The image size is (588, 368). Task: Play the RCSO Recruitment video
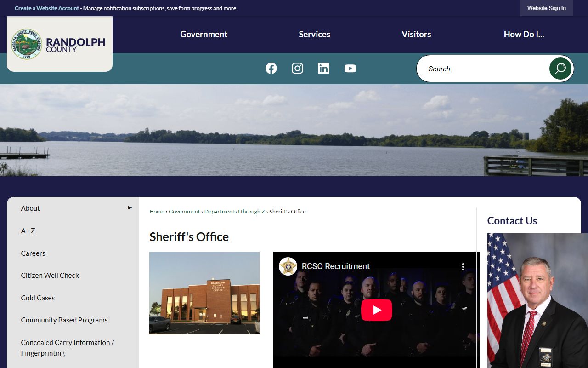[x=377, y=310]
